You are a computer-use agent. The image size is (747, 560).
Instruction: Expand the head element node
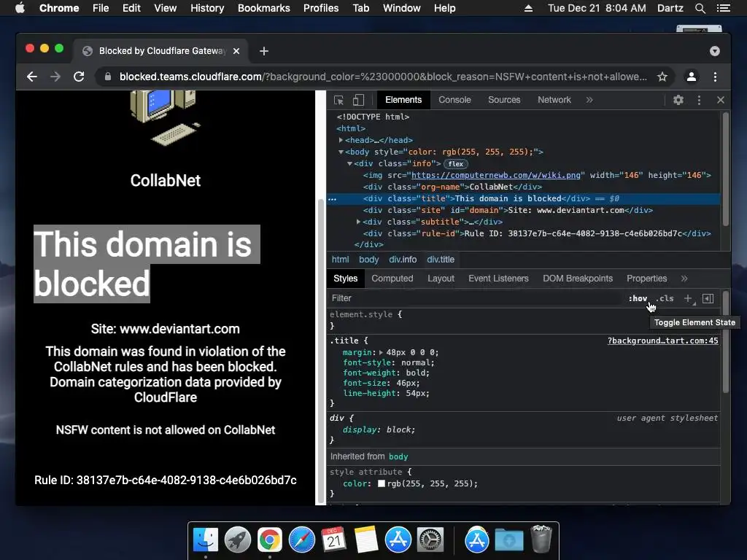tap(341, 140)
